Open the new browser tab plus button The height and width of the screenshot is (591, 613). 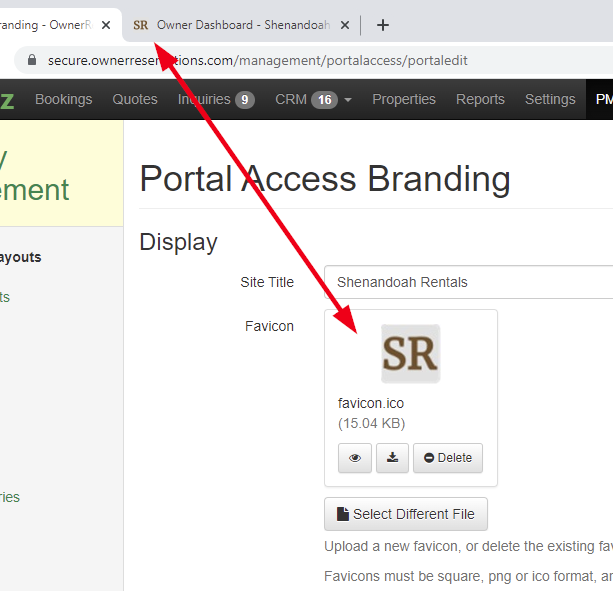tap(382, 25)
